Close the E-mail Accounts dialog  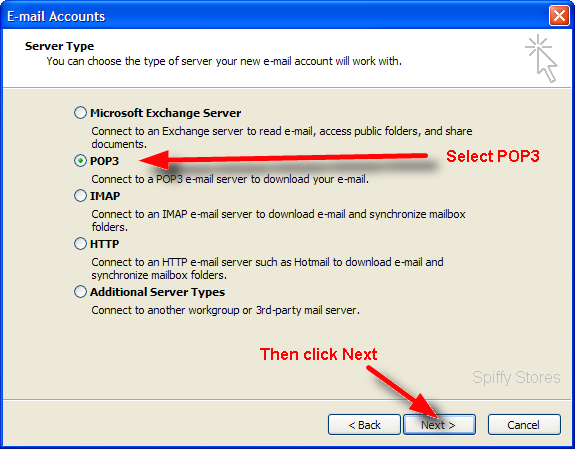[559, 16]
